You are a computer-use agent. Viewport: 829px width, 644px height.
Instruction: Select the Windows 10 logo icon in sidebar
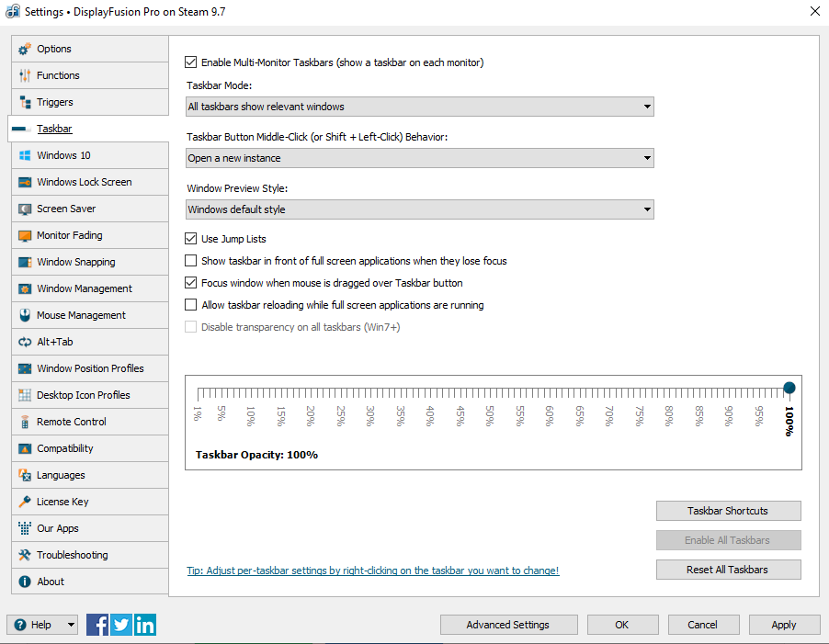tap(24, 155)
